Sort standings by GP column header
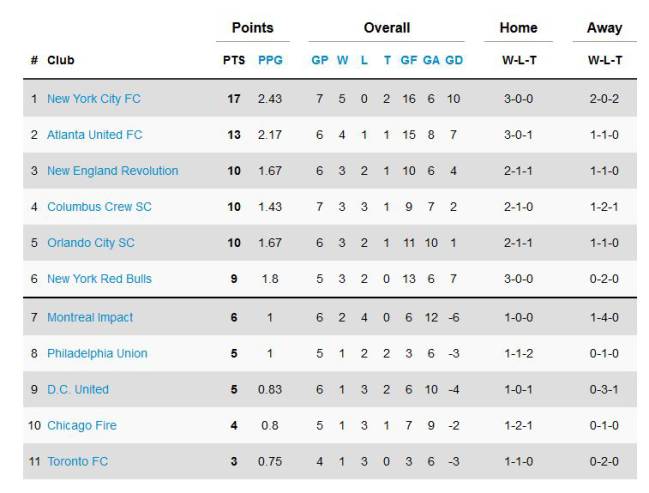The height and width of the screenshot is (493, 649). 320,60
